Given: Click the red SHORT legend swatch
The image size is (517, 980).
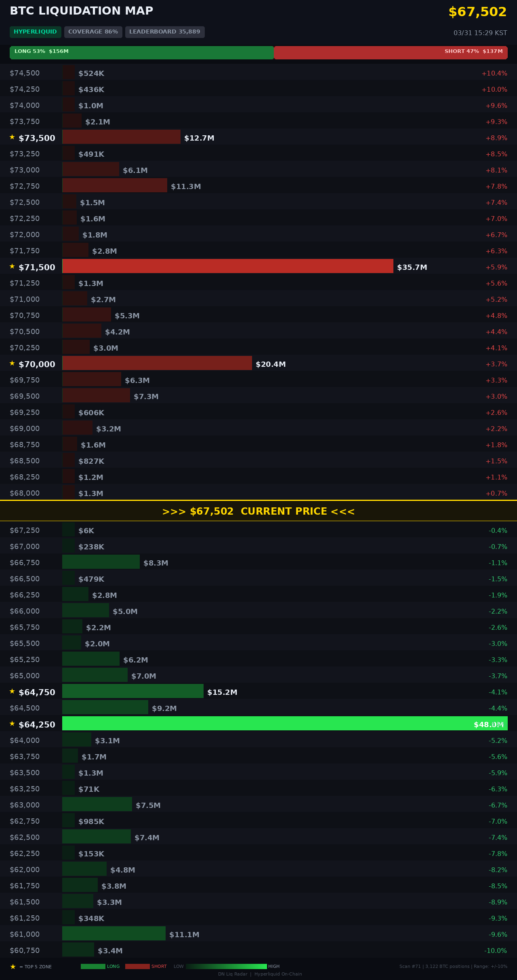Looking at the screenshot, I should click(137, 967).
